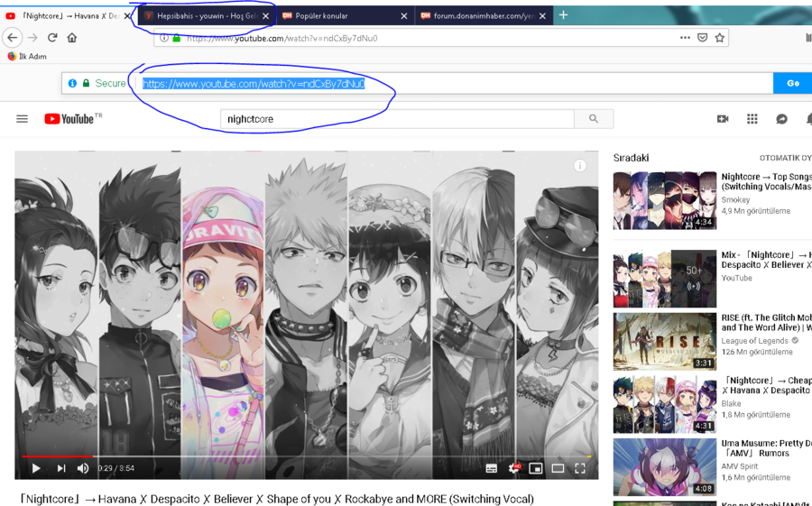This screenshot has width=812, height=506.
Task: Open the upload video camera icon
Action: coord(723,119)
